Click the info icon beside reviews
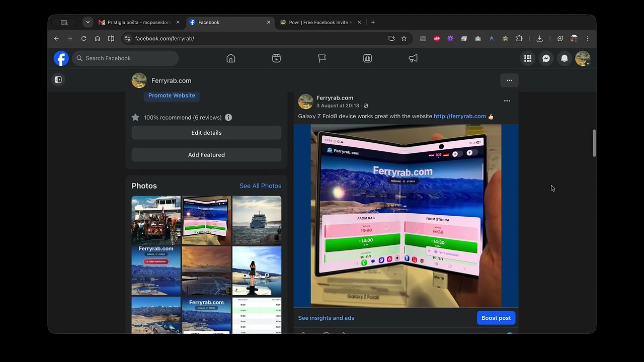The height and width of the screenshot is (362, 644). [228, 117]
